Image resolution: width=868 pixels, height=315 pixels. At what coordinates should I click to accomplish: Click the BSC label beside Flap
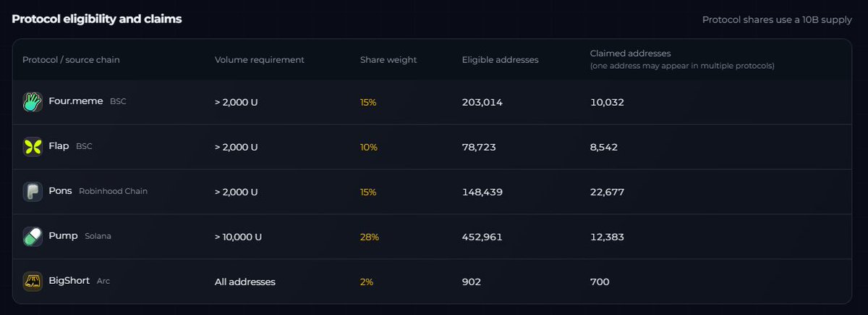(x=84, y=146)
